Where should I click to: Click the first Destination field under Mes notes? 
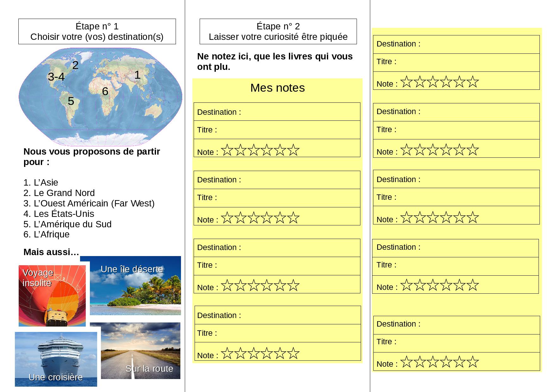click(x=277, y=112)
